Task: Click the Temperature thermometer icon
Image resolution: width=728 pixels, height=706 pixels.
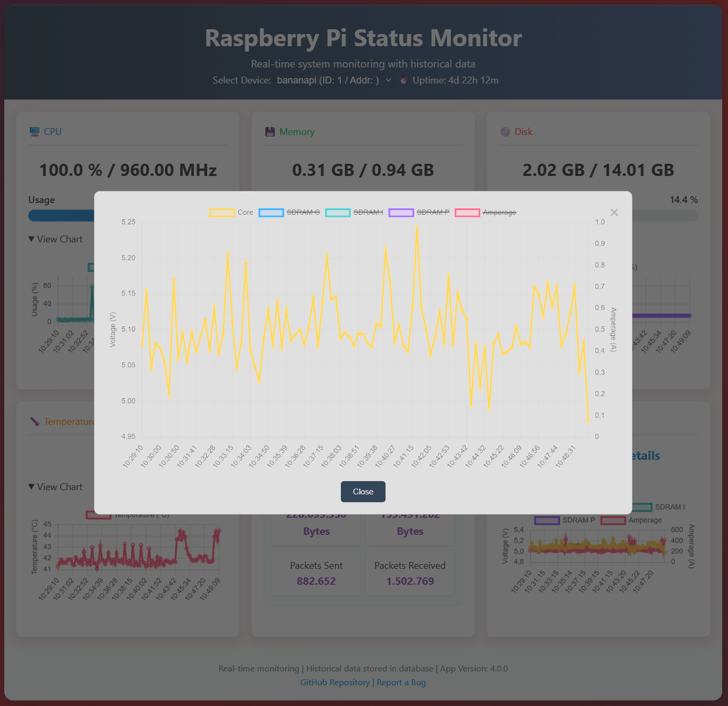Action: tap(34, 421)
